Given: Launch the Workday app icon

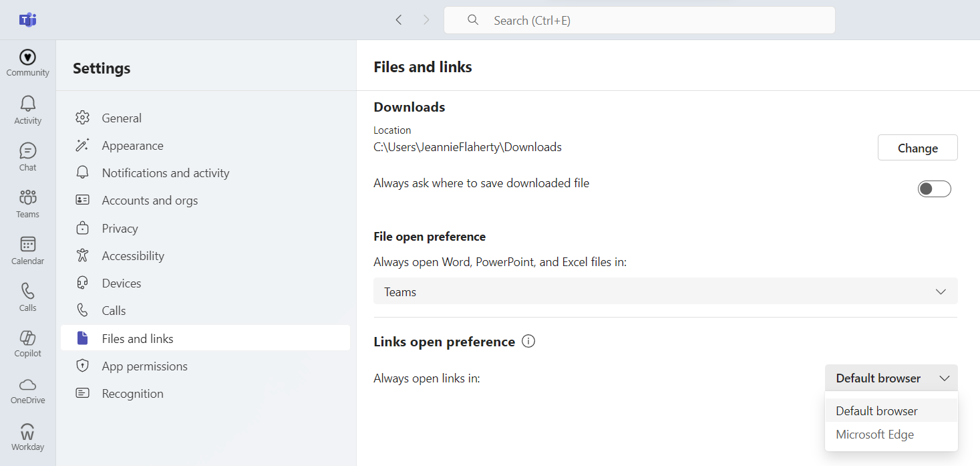Looking at the screenshot, I should pyautogui.click(x=27, y=437).
